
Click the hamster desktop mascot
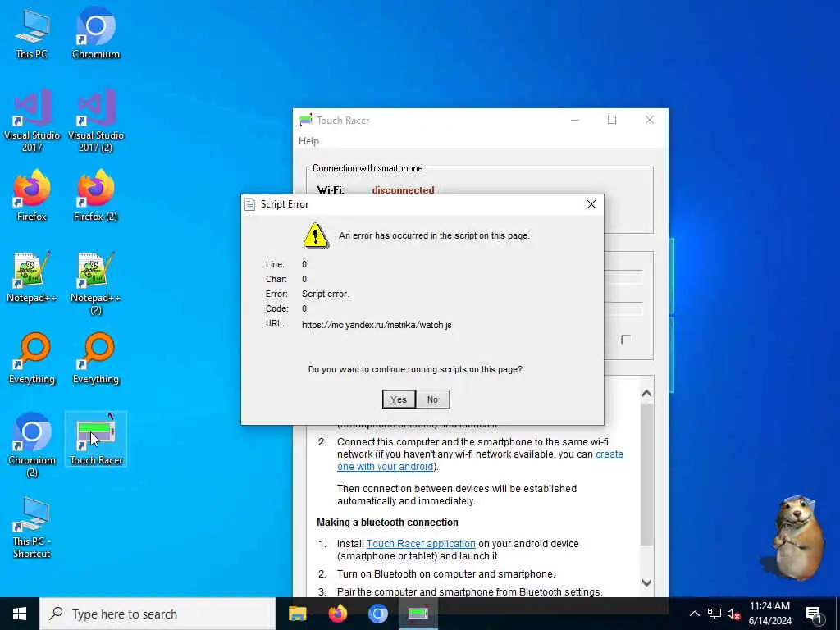(796, 538)
